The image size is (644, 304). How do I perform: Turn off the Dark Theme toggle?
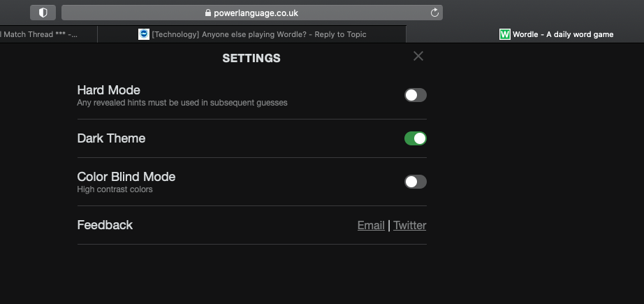pos(415,138)
